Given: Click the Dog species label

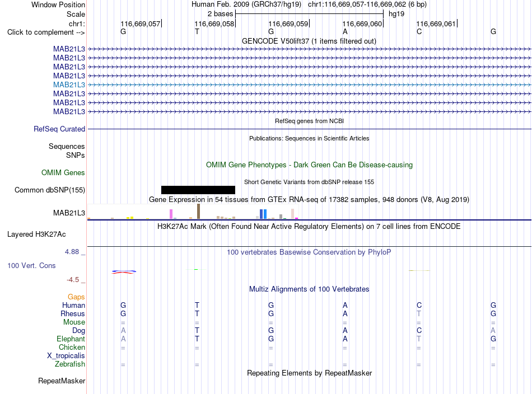Looking at the screenshot, I should coord(79,331).
